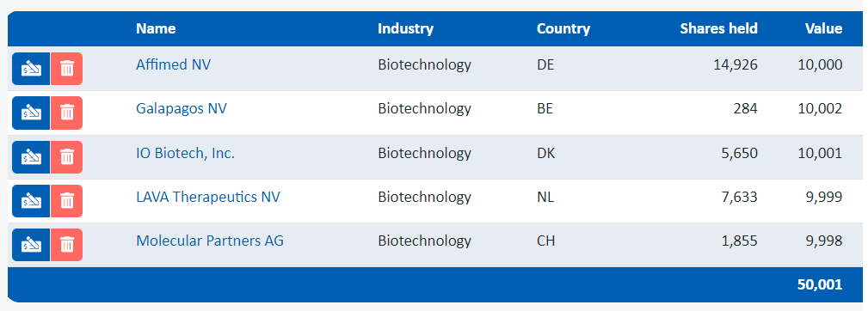
Task: Delete the Affimed NV holding
Action: [66, 69]
